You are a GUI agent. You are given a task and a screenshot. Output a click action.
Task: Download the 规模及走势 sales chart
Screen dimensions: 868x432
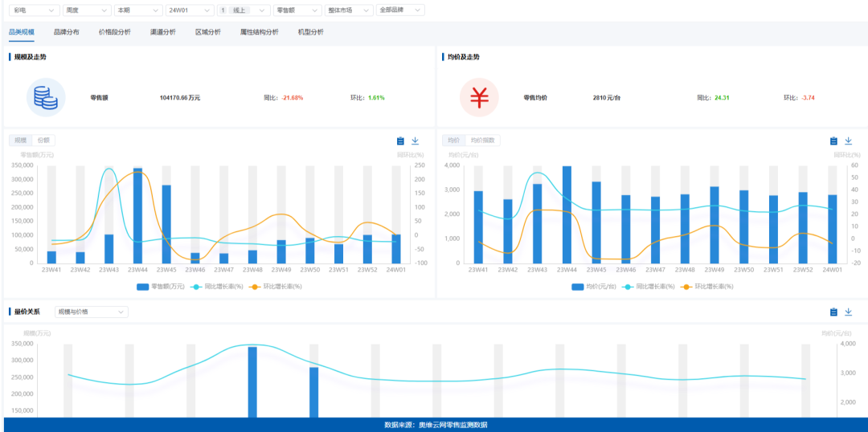click(x=416, y=141)
